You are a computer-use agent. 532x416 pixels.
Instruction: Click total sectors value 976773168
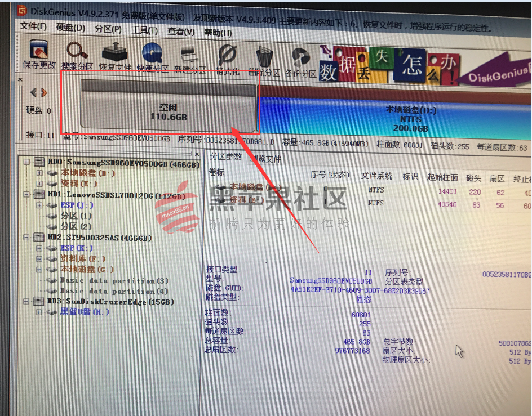point(353,351)
